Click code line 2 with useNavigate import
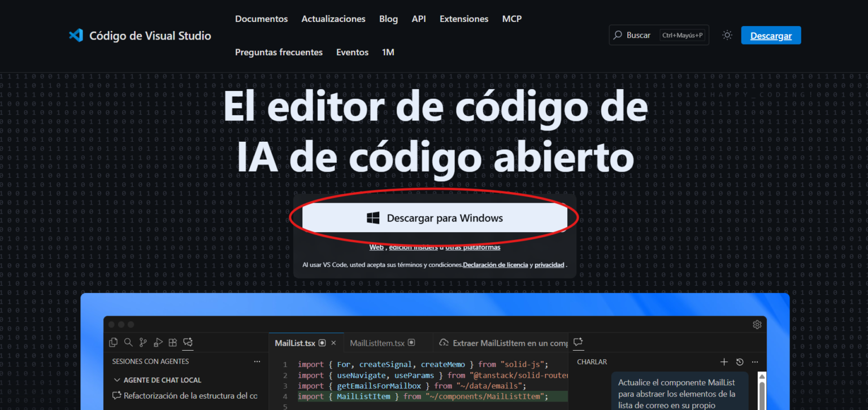The width and height of the screenshot is (868, 410). tap(432, 375)
